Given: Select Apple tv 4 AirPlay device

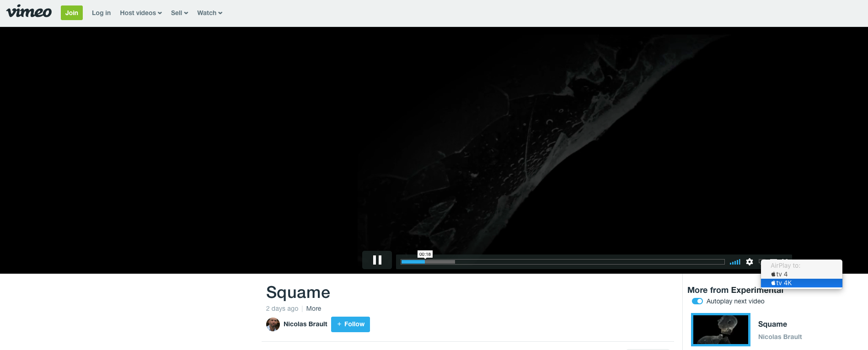Looking at the screenshot, I should point(801,274).
